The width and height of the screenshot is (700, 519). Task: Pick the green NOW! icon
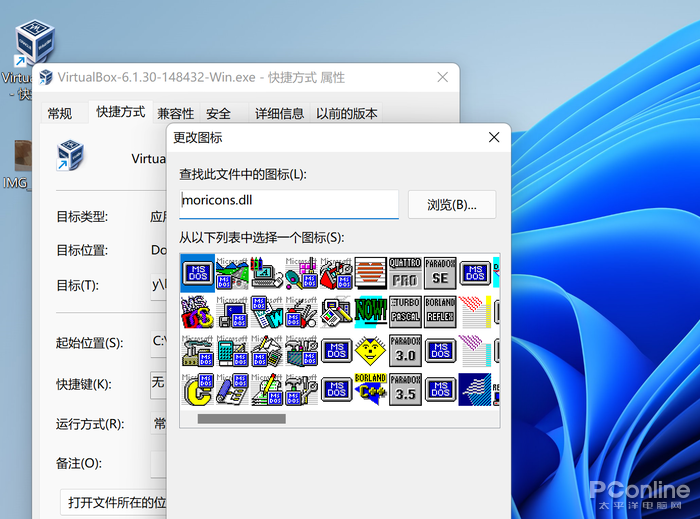point(370,311)
